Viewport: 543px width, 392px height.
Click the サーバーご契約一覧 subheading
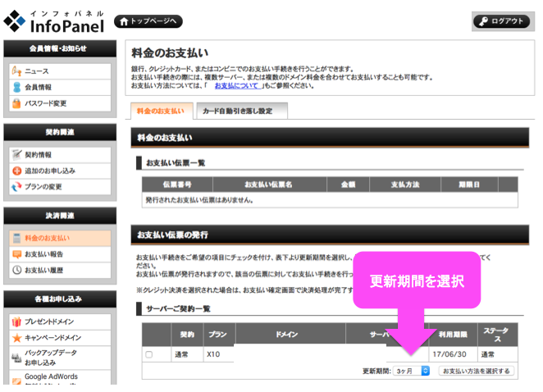pyautogui.click(x=178, y=308)
